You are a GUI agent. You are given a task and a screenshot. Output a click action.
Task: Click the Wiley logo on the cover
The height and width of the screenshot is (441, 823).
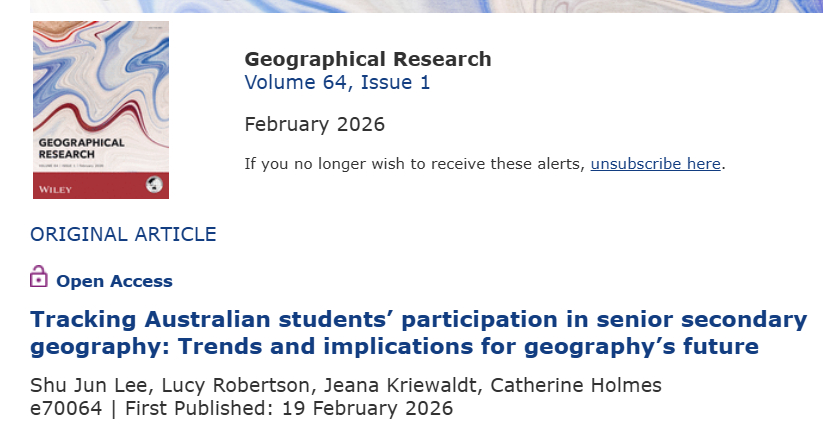click(57, 187)
